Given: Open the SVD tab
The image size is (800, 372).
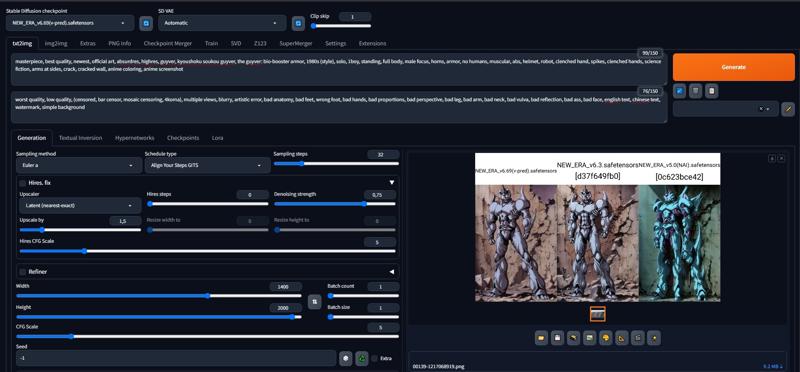Looking at the screenshot, I should 236,43.
